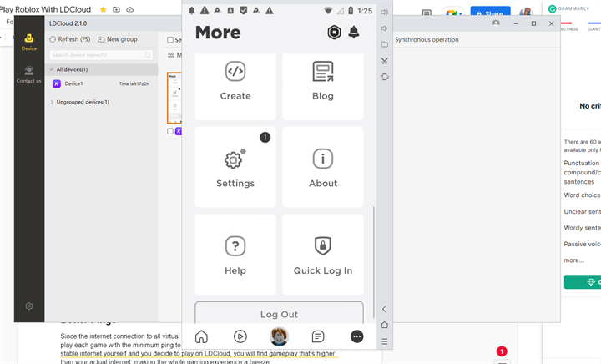This screenshot has height=364, width=601.
Task: Open LDCloud account profile icon
Action: (x=496, y=23)
